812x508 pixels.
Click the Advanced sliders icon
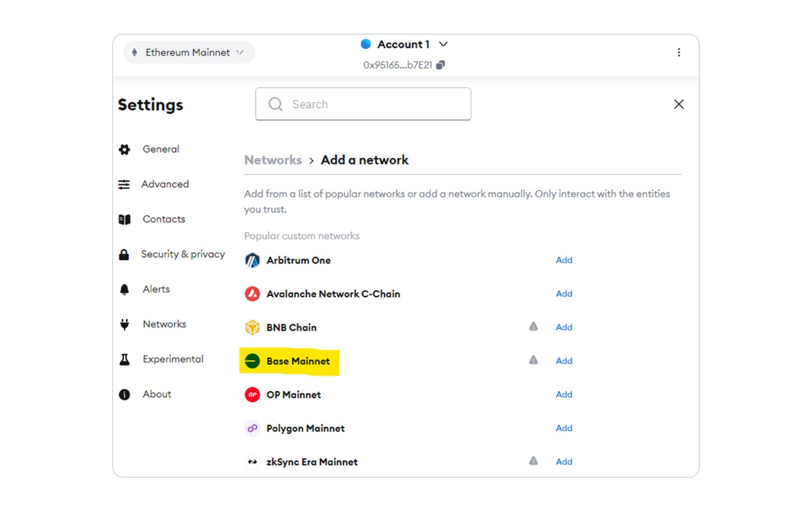click(124, 184)
